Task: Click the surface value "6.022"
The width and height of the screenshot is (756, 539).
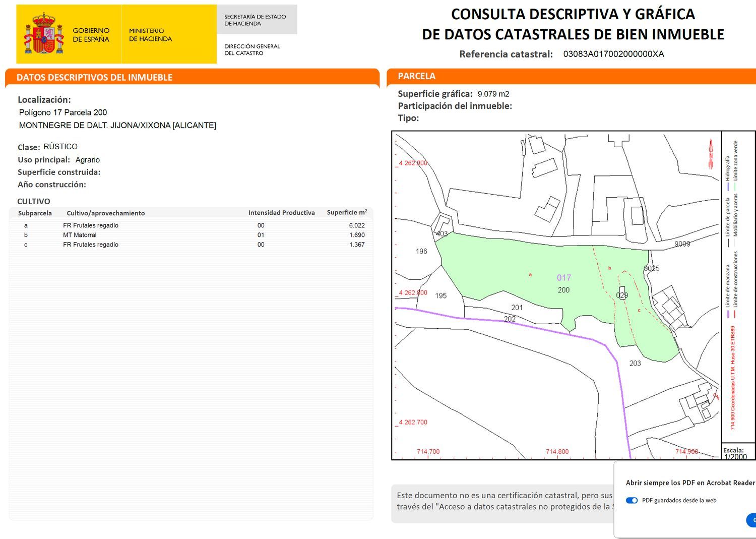Action: tap(357, 225)
